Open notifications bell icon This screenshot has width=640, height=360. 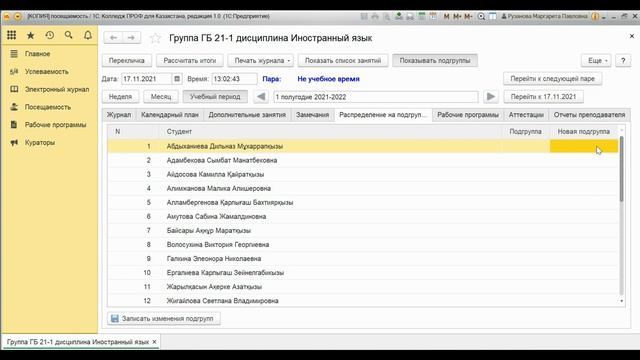pos(88,36)
